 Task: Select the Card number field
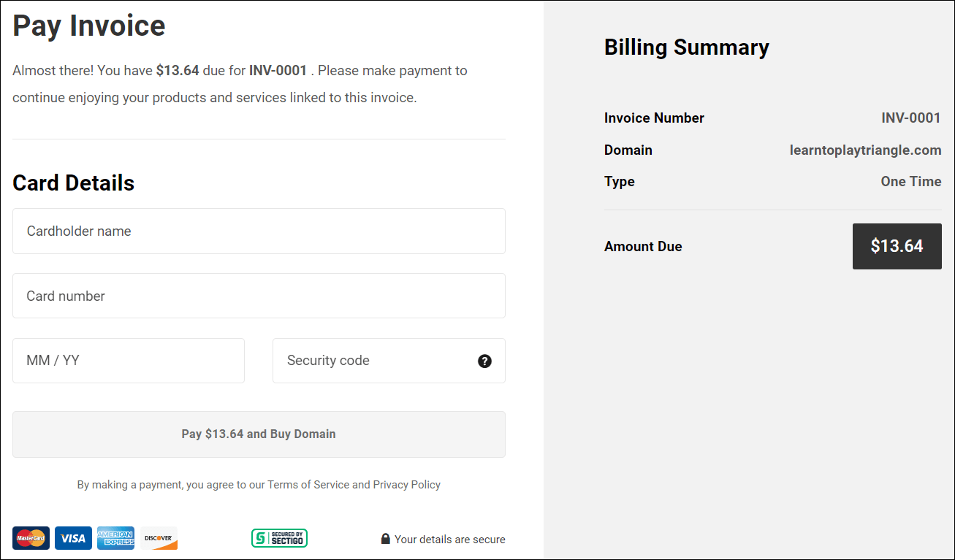[x=259, y=295]
